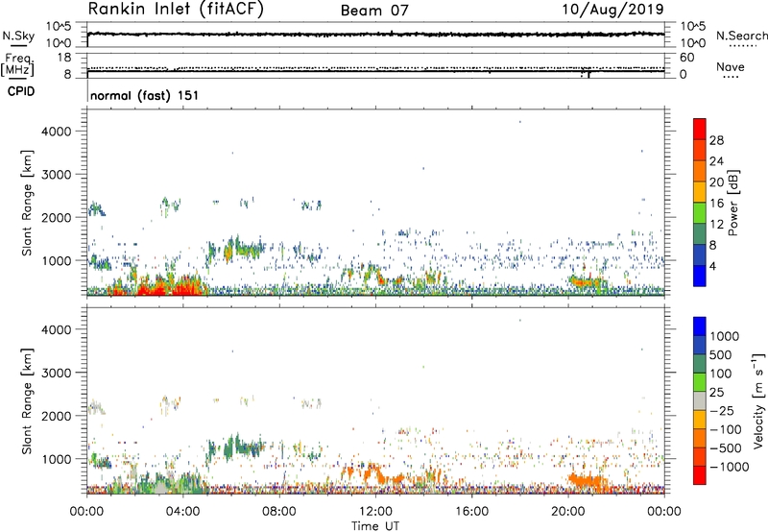Click the '28' tick on Power colorbar
The width and height of the screenshot is (768, 532).
[716, 140]
